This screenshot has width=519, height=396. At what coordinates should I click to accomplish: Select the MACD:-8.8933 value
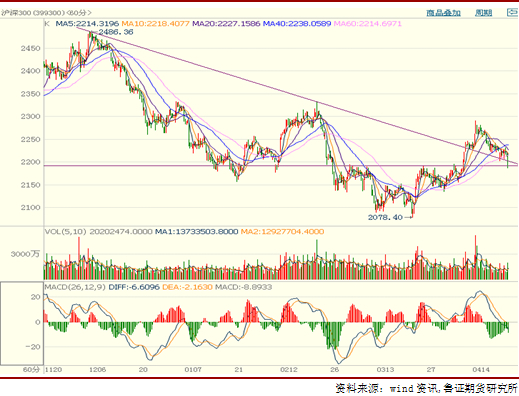point(243,287)
